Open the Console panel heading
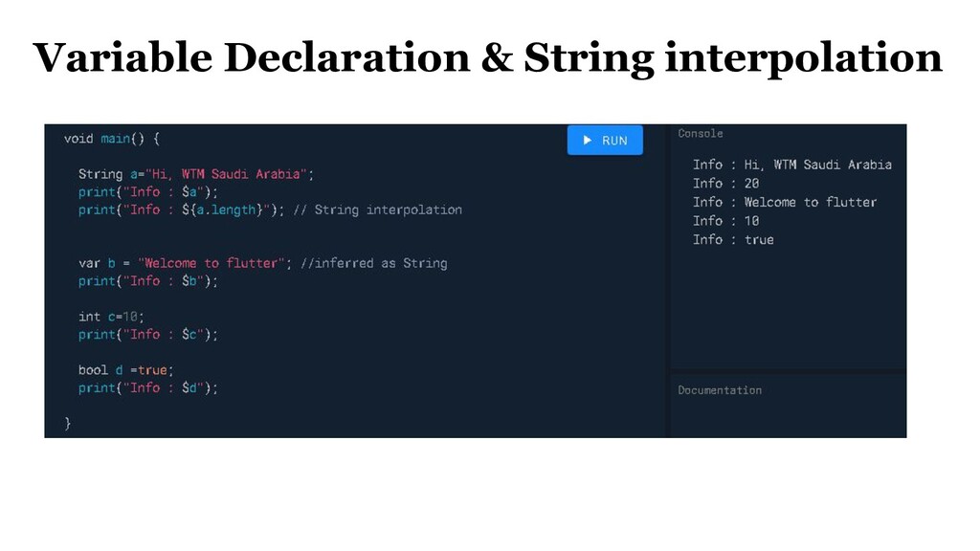This screenshot has width=980, height=551. [x=700, y=133]
